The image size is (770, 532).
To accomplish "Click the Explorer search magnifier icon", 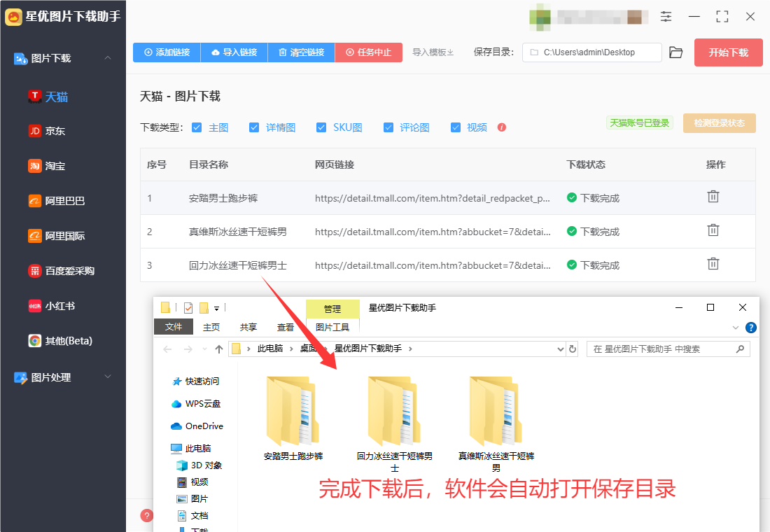I will click(740, 349).
